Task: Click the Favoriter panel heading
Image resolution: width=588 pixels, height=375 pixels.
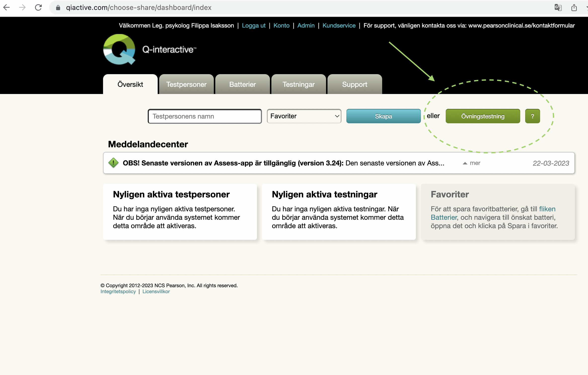Action: 450,194
